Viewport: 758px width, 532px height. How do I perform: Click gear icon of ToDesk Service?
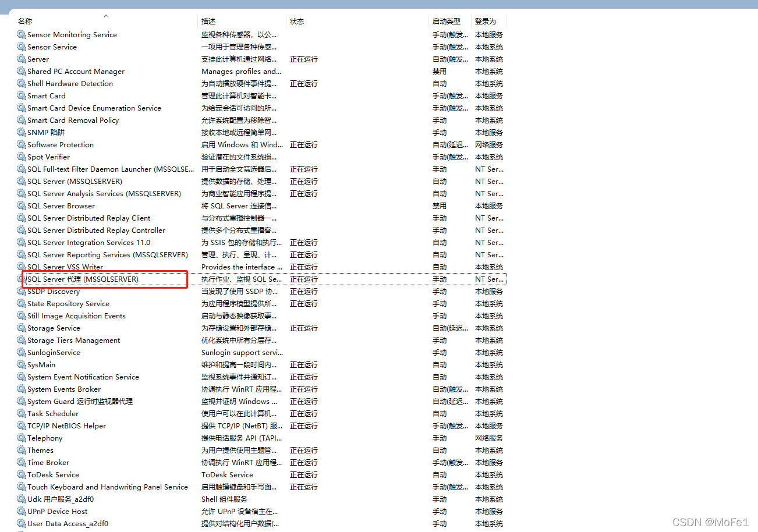(22, 474)
